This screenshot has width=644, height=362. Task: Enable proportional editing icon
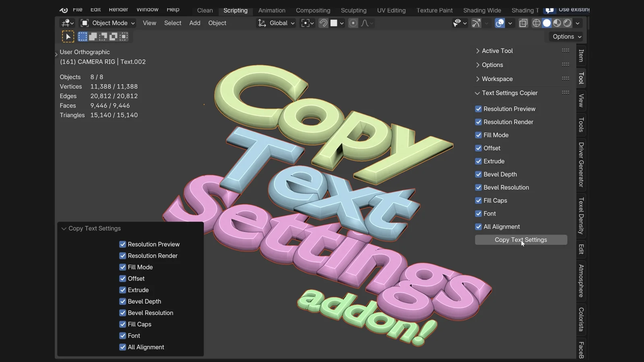click(353, 23)
